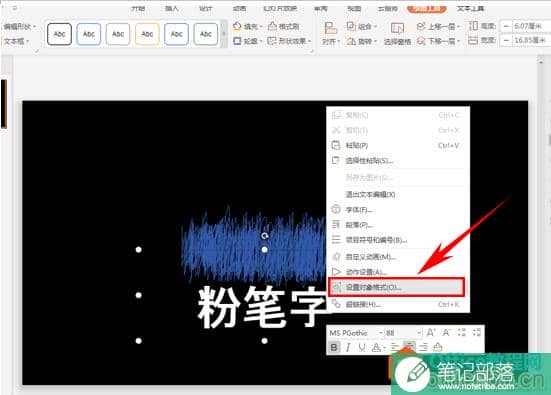Click the increase indent mini toolbar icon
This screenshot has height=395, width=551.
click(x=477, y=332)
